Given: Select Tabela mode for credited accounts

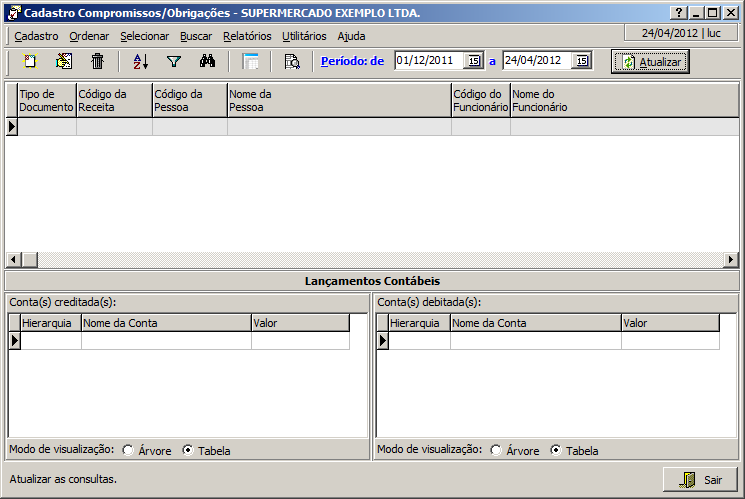Looking at the screenshot, I should tap(187, 450).
